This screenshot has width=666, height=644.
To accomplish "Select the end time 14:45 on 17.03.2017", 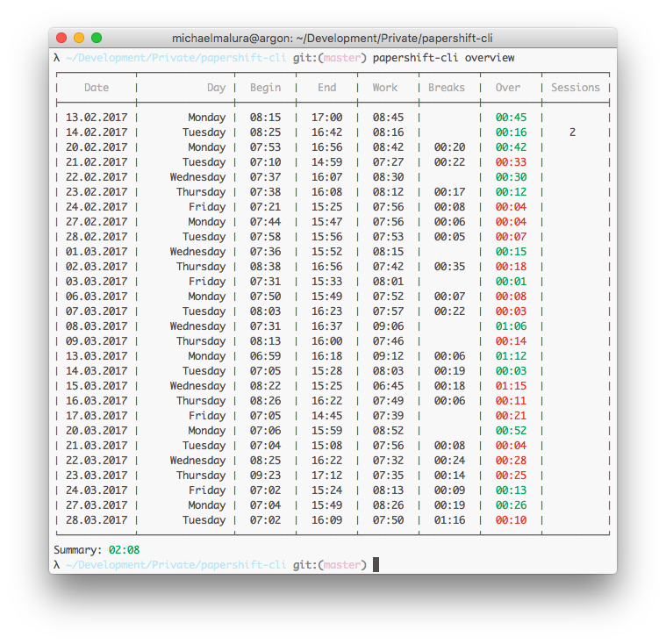I will [x=326, y=416].
